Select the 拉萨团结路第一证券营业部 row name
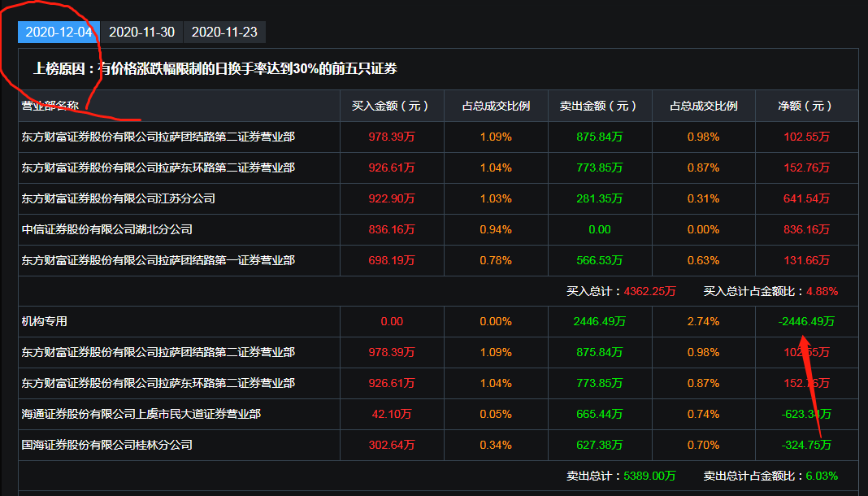 click(x=158, y=260)
